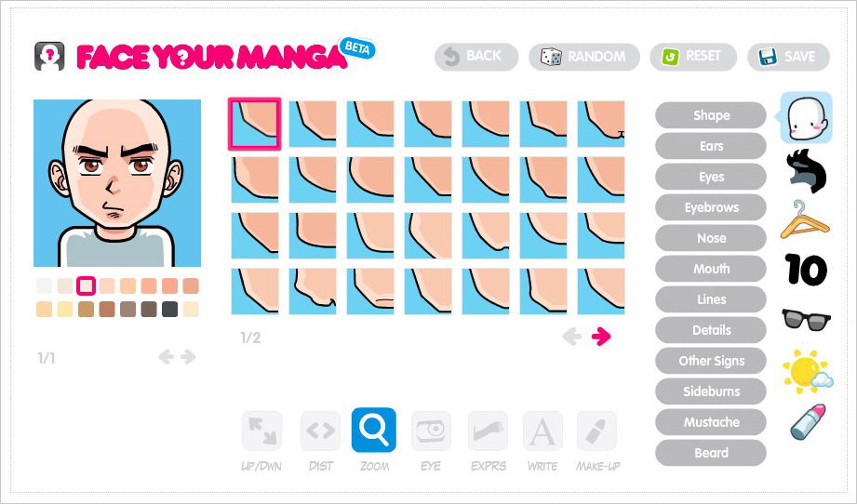Select the Up/Dwn adjustment tool
Screen dimensions: 857x504
261,431
